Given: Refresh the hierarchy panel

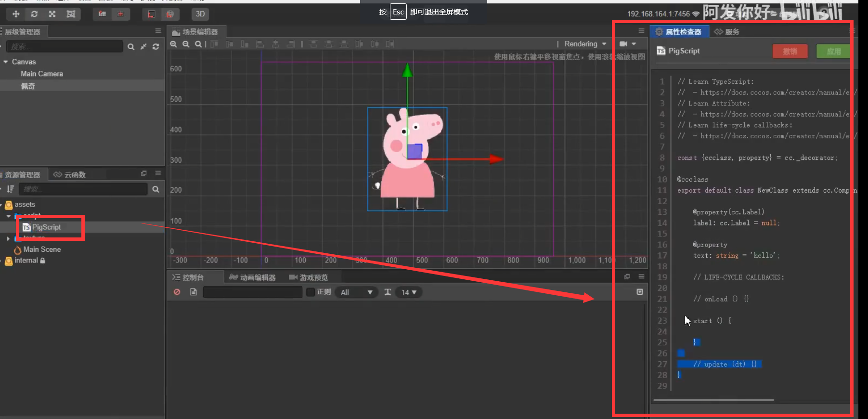Looking at the screenshot, I should (155, 47).
